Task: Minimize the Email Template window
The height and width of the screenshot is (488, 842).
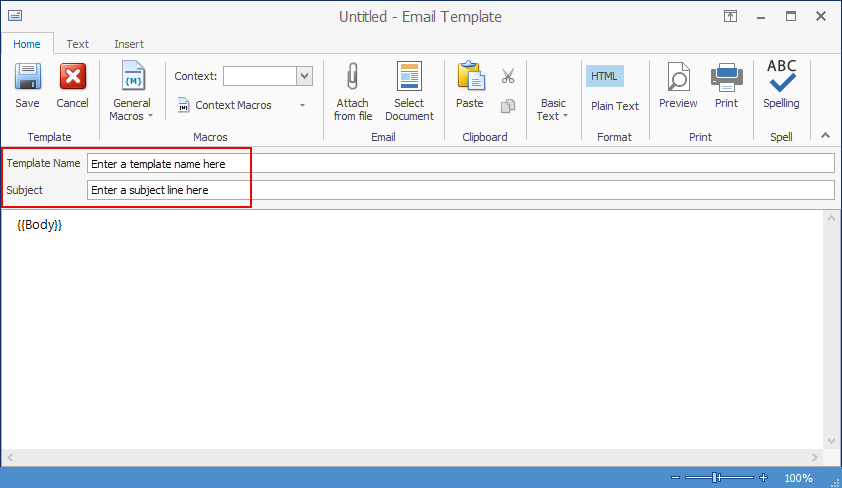Action: (x=761, y=17)
